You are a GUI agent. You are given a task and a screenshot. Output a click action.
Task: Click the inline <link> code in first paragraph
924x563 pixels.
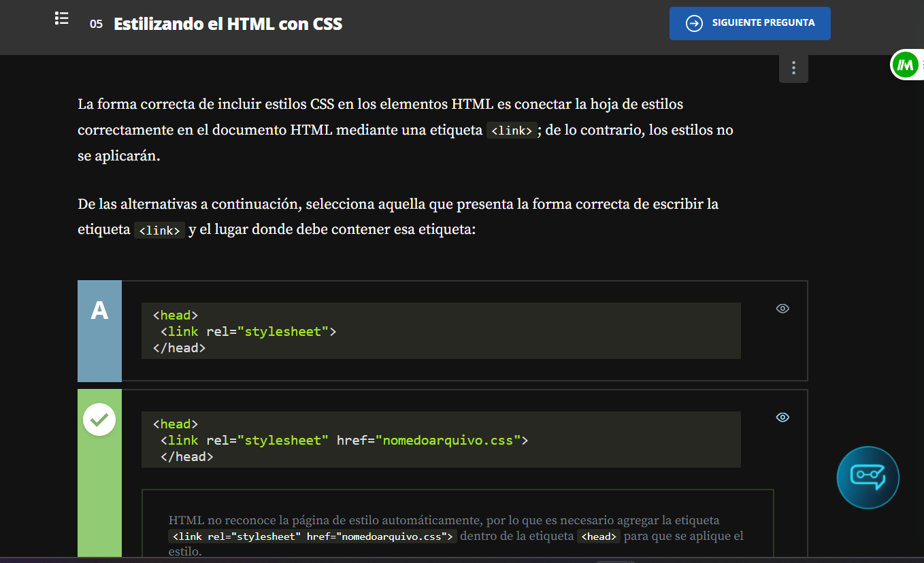512,131
